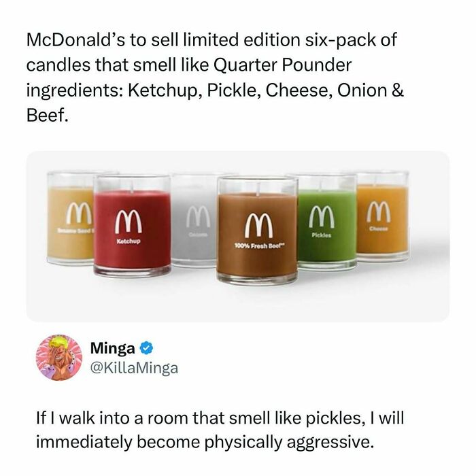
Task: Click the logo on white onion candle
Action: 197,217
